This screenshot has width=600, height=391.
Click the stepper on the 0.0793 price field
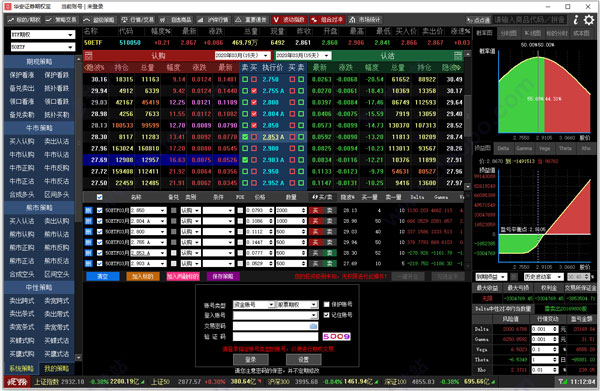(271, 210)
